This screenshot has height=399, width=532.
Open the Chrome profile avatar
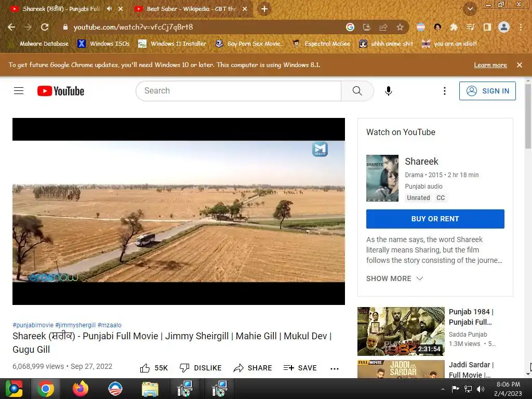point(504,27)
